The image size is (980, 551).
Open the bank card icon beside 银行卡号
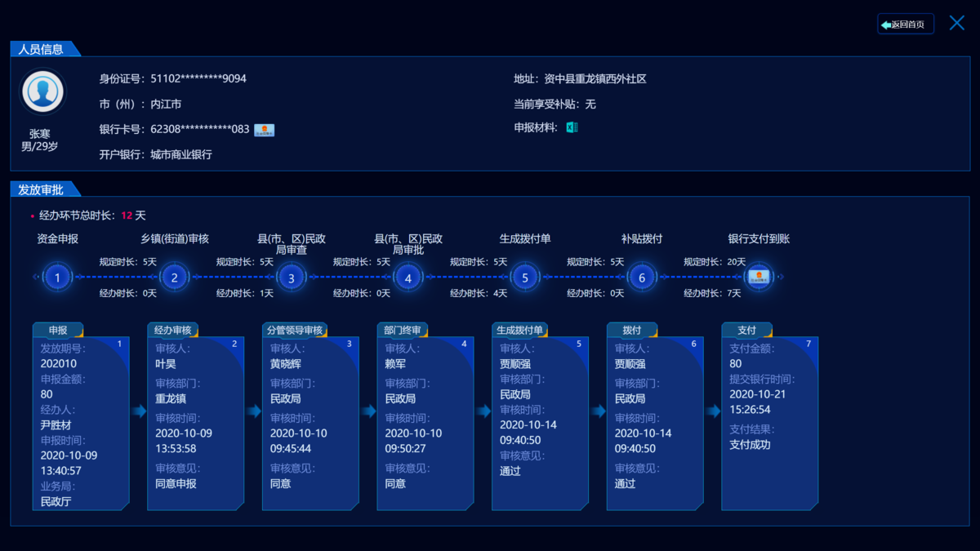264,130
